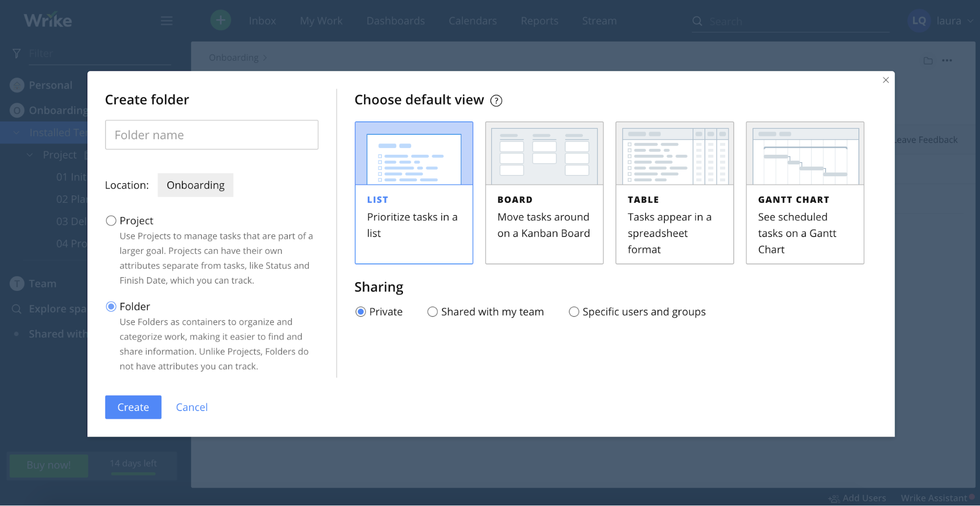The height and width of the screenshot is (506, 980).
Task: Click the green plus add button
Action: 221,20
